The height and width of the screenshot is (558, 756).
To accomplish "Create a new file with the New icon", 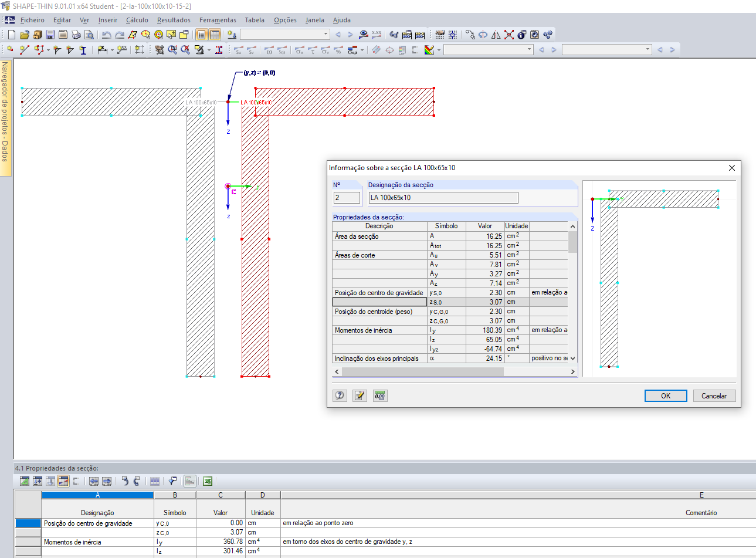I will 12,35.
